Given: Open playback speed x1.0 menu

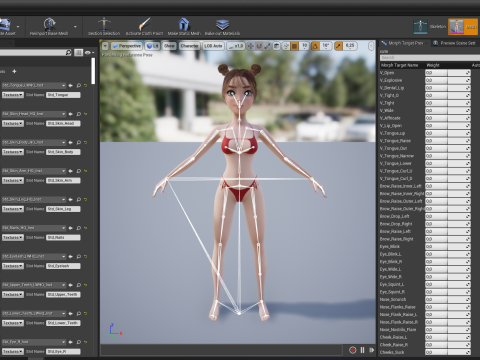Looking at the screenshot, I should (x=236, y=46).
